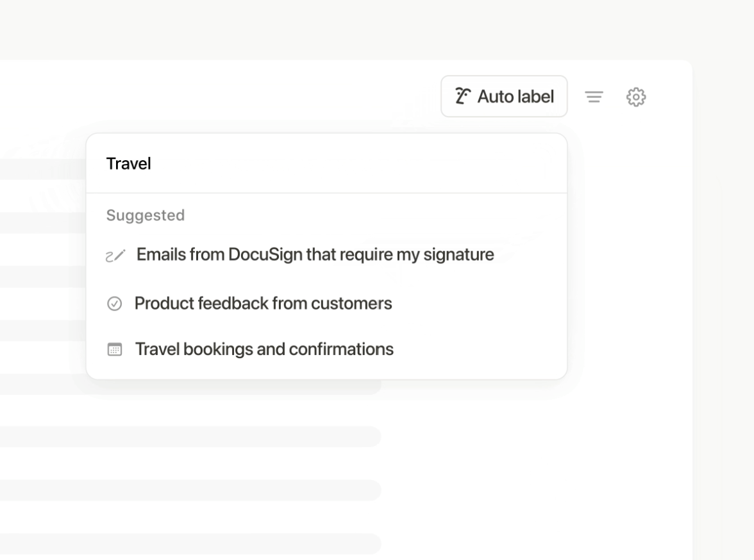Click the text "label" in Auto label

coord(535,96)
